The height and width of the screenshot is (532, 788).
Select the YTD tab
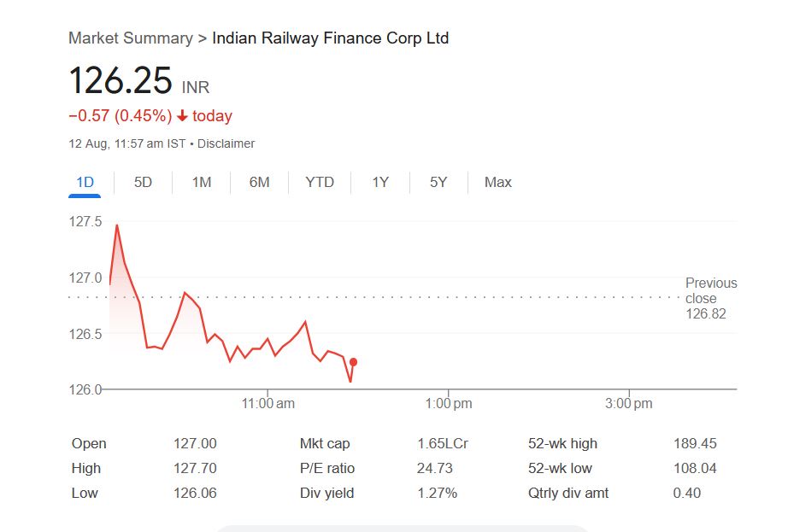(x=320, y=182)
